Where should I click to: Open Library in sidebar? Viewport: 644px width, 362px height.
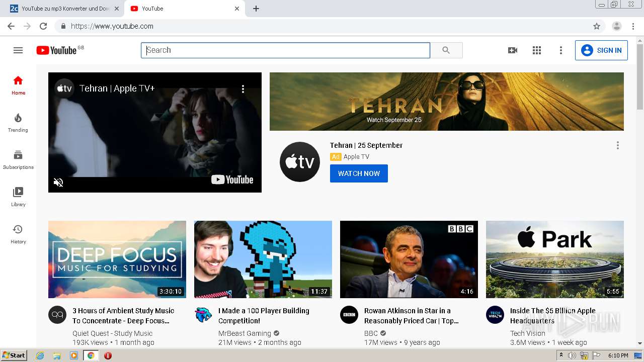tap(18, 197)
